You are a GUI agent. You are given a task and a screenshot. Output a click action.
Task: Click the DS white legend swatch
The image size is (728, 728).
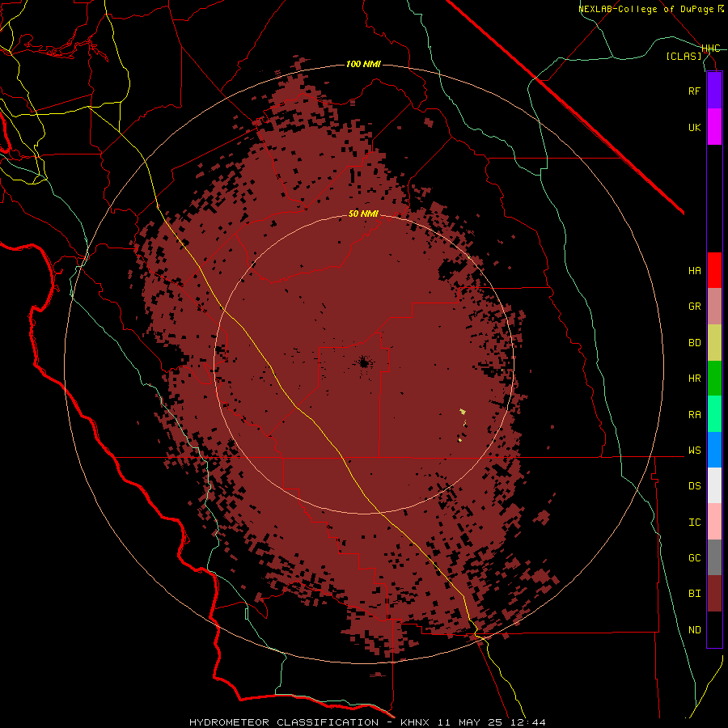714,485
